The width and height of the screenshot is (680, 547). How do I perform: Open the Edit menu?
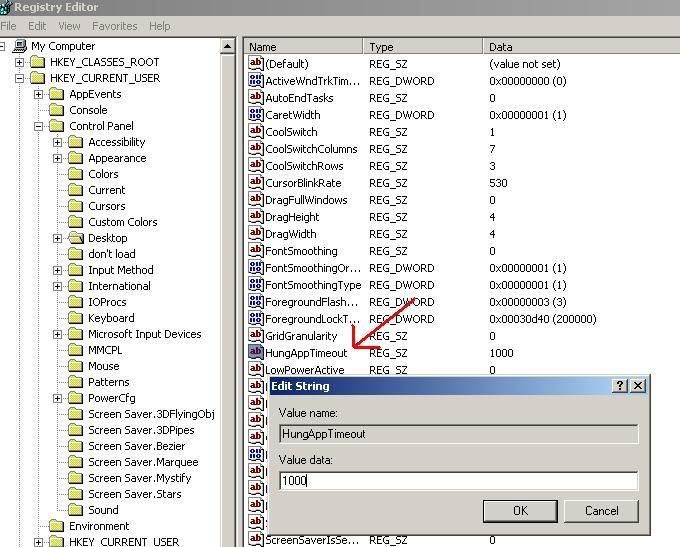click(37, 26)
